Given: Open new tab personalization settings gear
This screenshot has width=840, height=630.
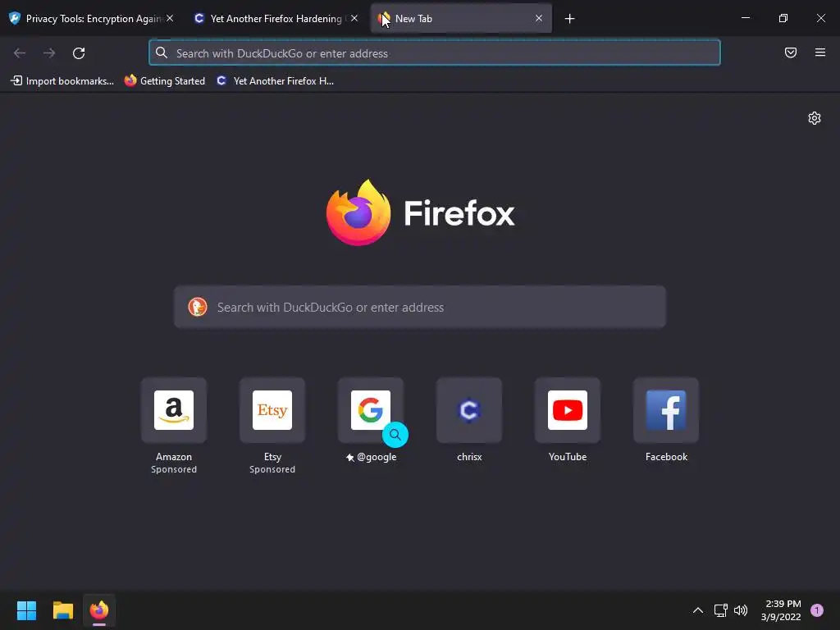Looking at the screenshot, I should pos(815,118).
